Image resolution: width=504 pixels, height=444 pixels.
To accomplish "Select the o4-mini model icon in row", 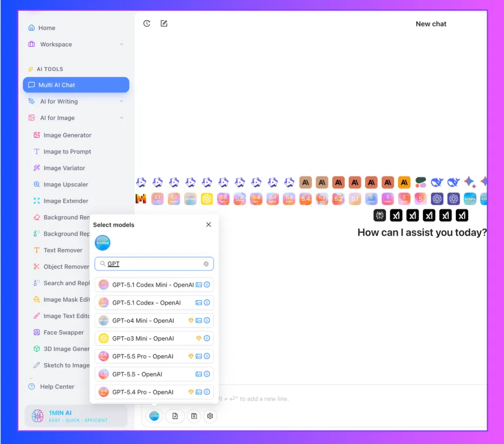I will coord(190,199).
